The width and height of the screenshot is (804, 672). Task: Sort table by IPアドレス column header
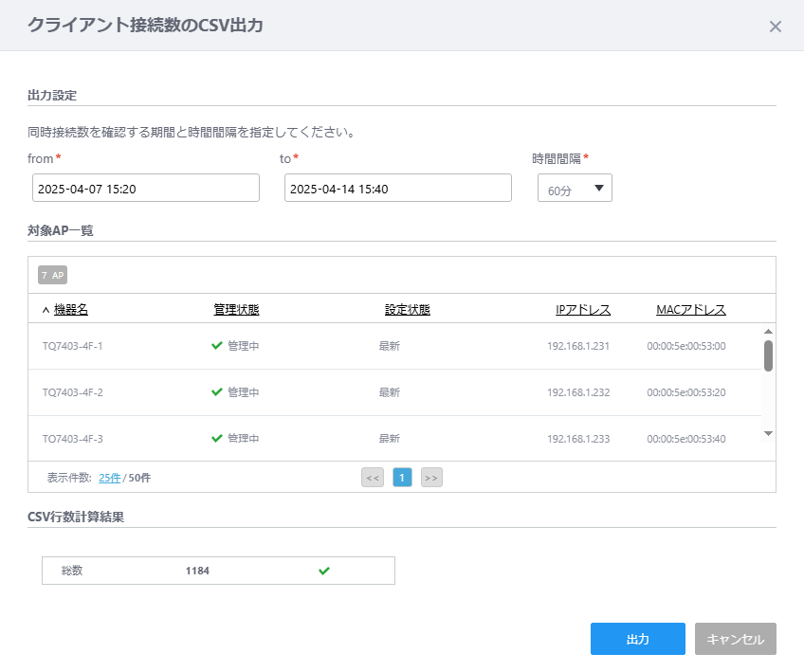[583, 310]
